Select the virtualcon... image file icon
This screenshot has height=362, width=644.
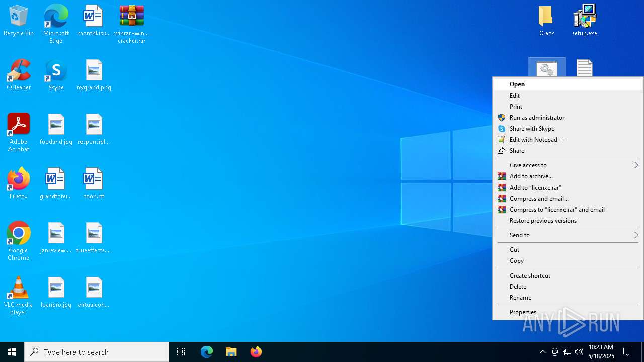(x=94, y=293)
